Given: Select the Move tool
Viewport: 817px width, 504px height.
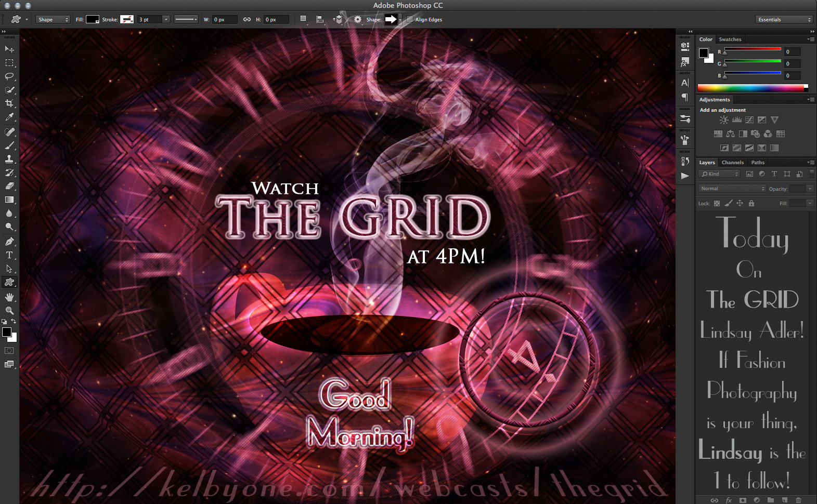Looking at the screenshot, I should point(9,49).
